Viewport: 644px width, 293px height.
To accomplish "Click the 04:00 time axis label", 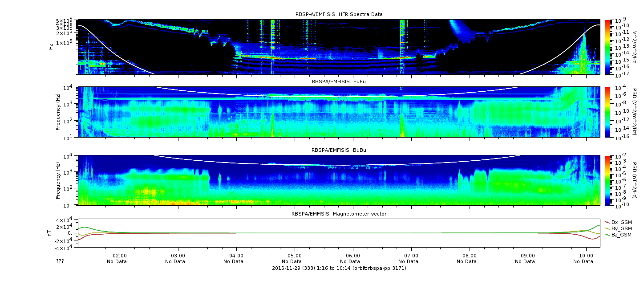I will tap(236, 256).
